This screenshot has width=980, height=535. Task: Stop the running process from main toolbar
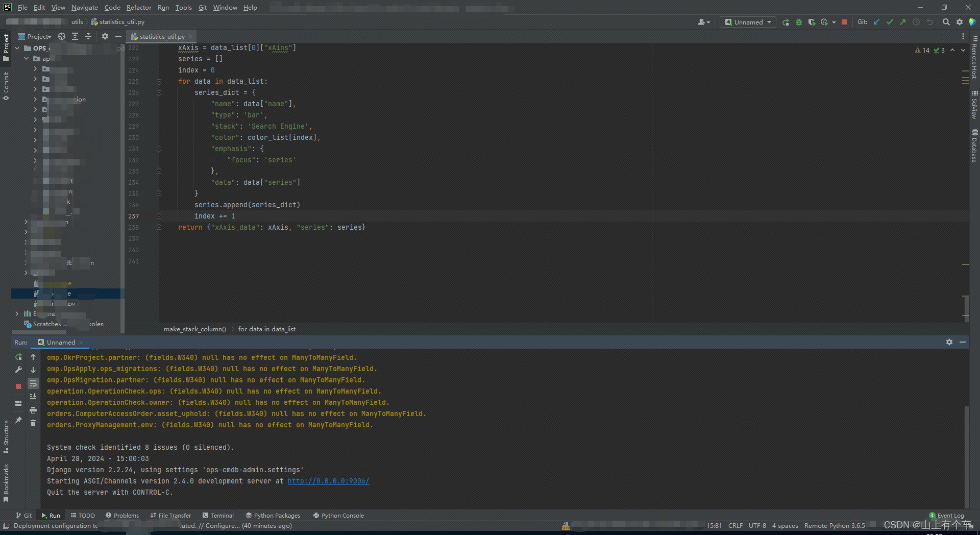point(844,22)
